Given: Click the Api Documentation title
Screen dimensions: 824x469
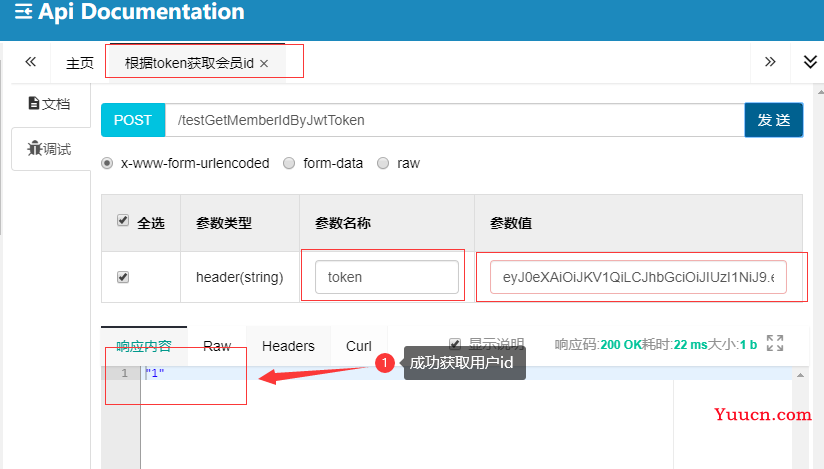Looking at the screenshot, I should tap(141, 11).
